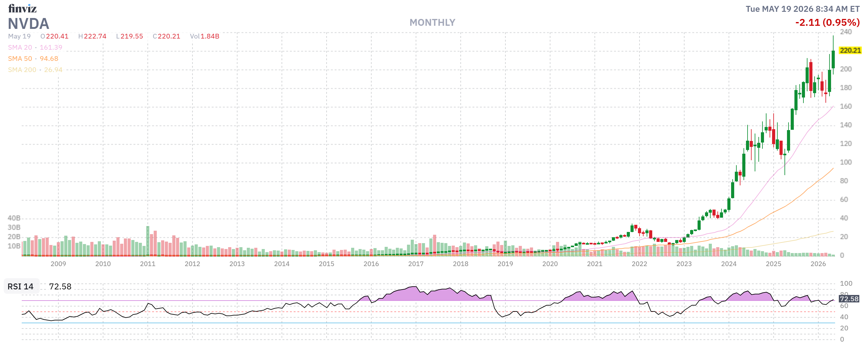The image size is (868, 349).
Task: Click the 100 price axis label
Action: [846, 162]
